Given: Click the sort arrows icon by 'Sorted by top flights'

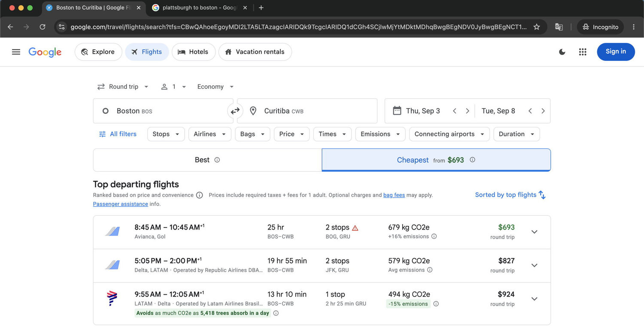Looking at the screenshot, I should pos(542,195).
